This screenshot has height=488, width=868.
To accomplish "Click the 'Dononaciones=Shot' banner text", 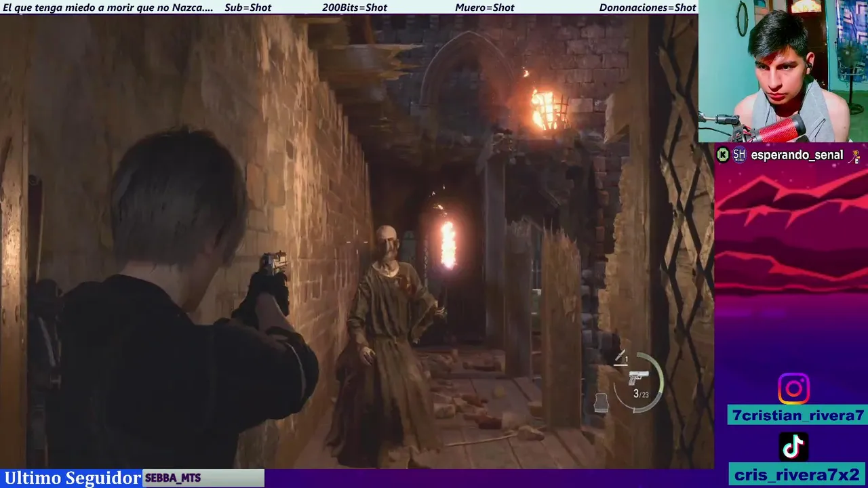I will [x=648, y=7].
